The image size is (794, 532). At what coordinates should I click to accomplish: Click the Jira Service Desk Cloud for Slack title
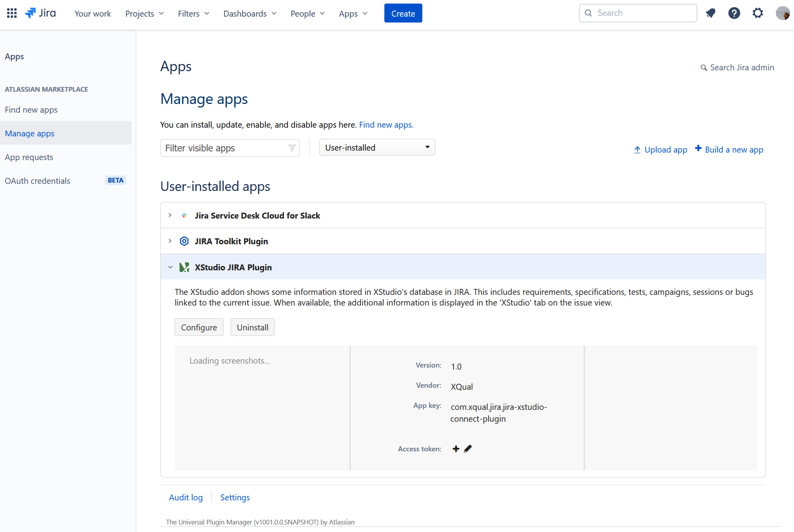257,216
